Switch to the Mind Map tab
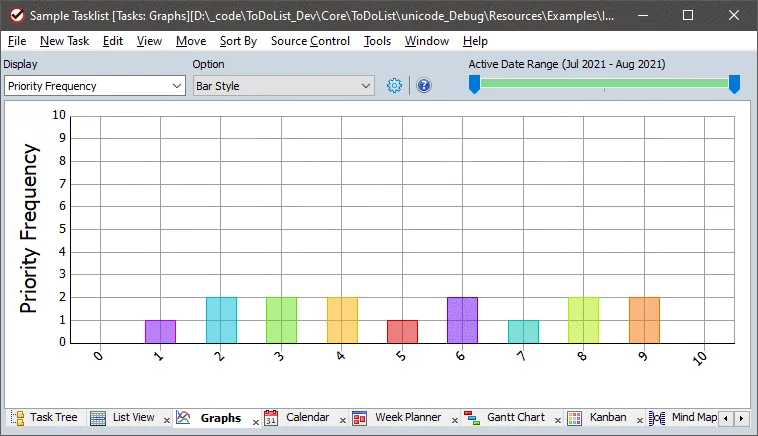Viewport: 758px width, 436px height. point(693,418)
